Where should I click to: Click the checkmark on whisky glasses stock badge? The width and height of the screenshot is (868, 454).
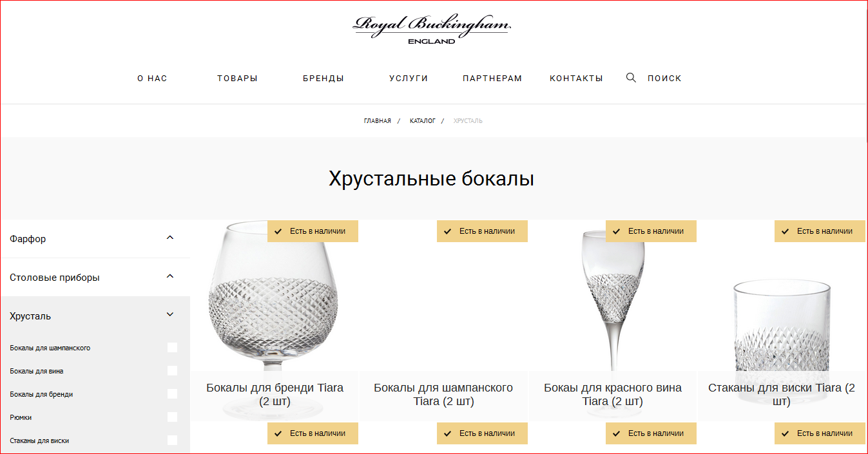786,231
